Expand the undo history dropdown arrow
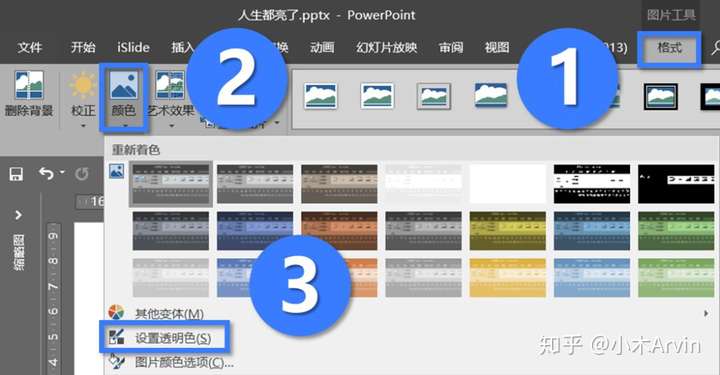 point(62,173)
